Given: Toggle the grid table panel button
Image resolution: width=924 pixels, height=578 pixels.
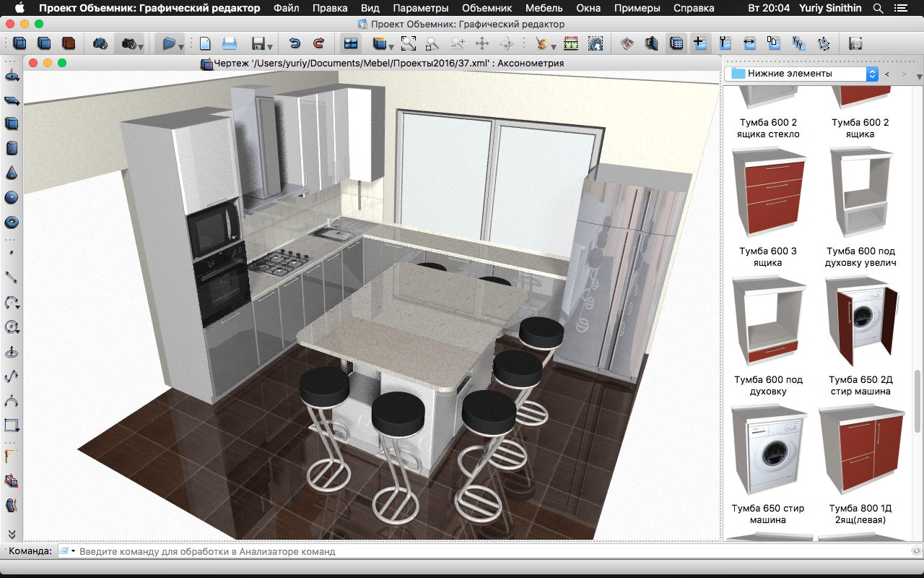Looking at the screenshot, I should [x=676, y=43].
